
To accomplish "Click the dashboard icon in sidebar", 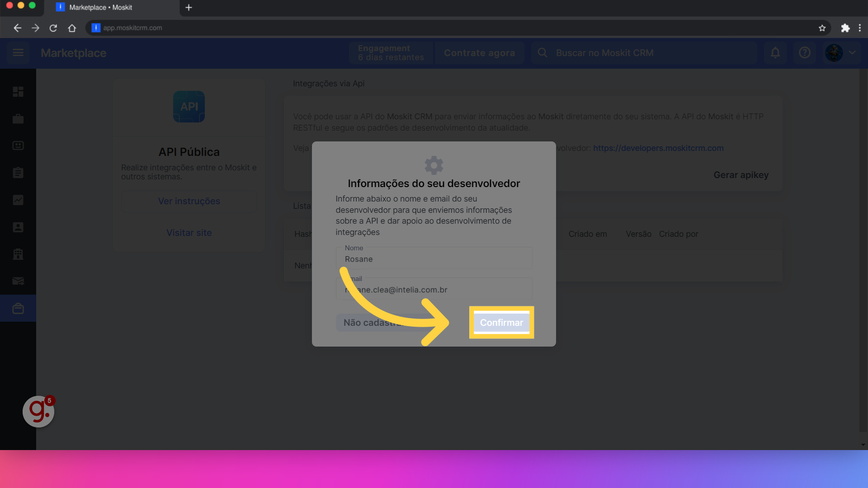I will click(18, 92).
